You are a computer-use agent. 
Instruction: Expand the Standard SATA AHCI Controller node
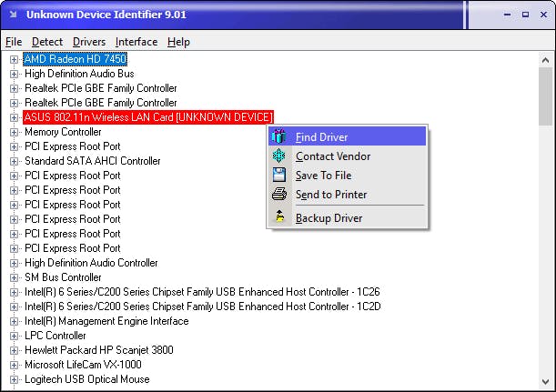coord(14,161)
